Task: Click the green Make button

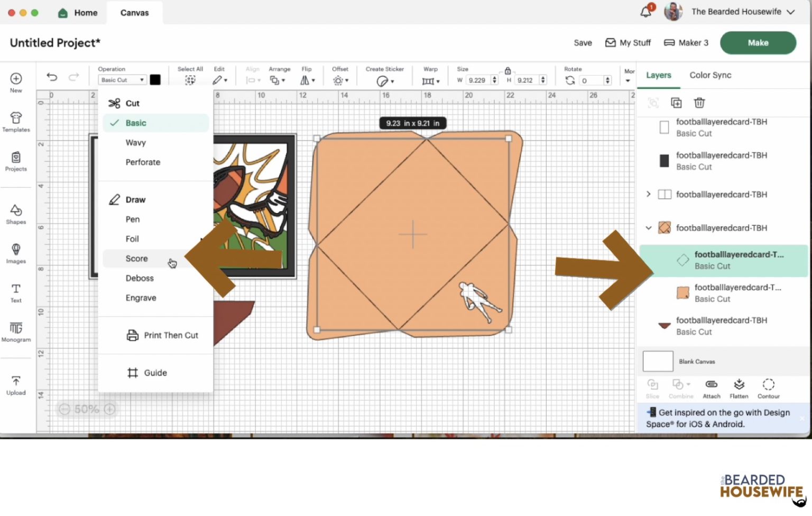Action: pos(758,43)
